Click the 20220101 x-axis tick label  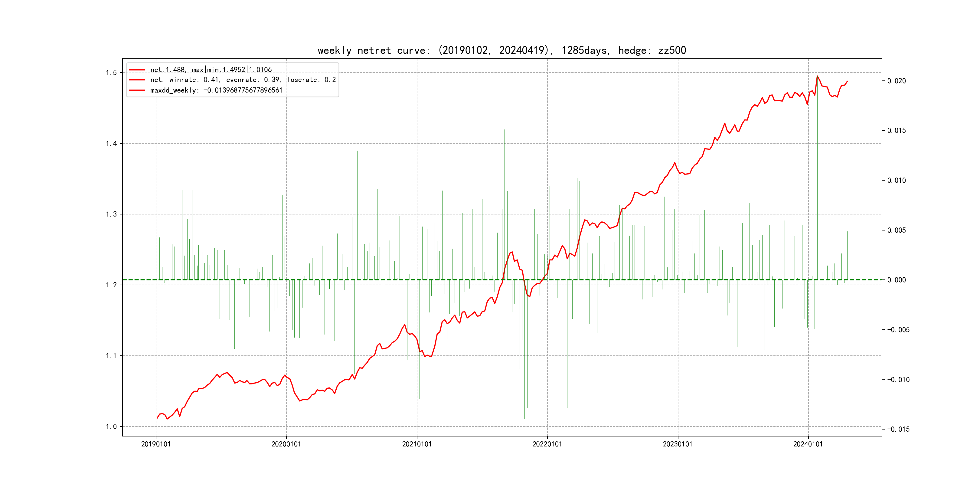point(547,444)
